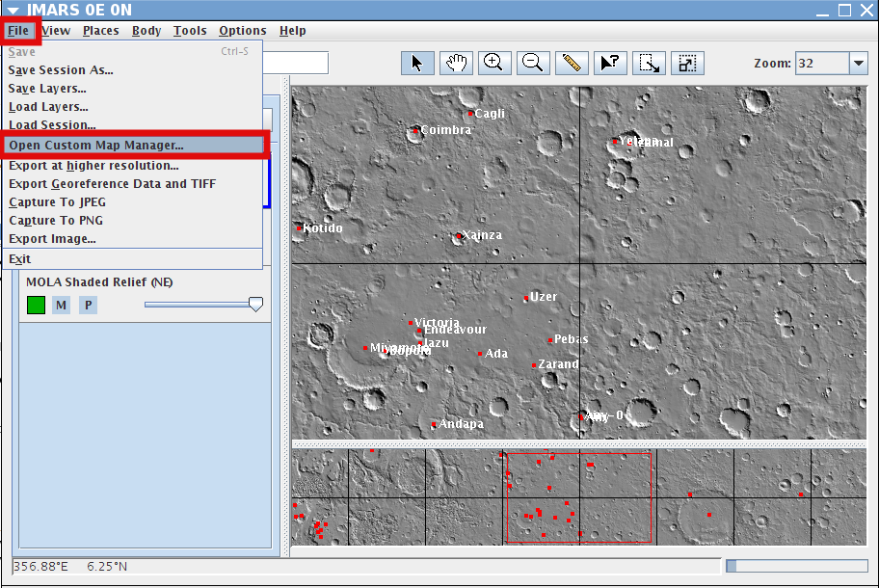Viewport: 879px width, 588px height.
Task: Expand the Zoom level dropdown arrow
Action: (x=858, y=64)
